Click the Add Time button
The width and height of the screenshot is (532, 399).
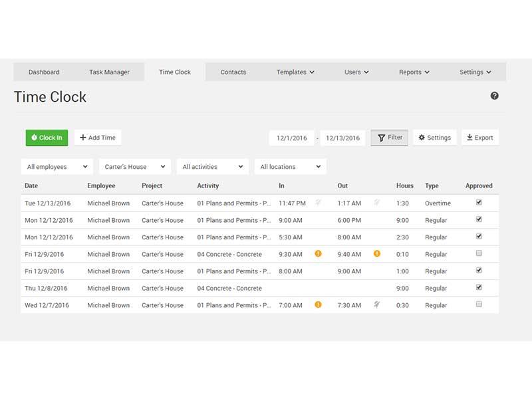pyautogui.click(x=98, y=138)
